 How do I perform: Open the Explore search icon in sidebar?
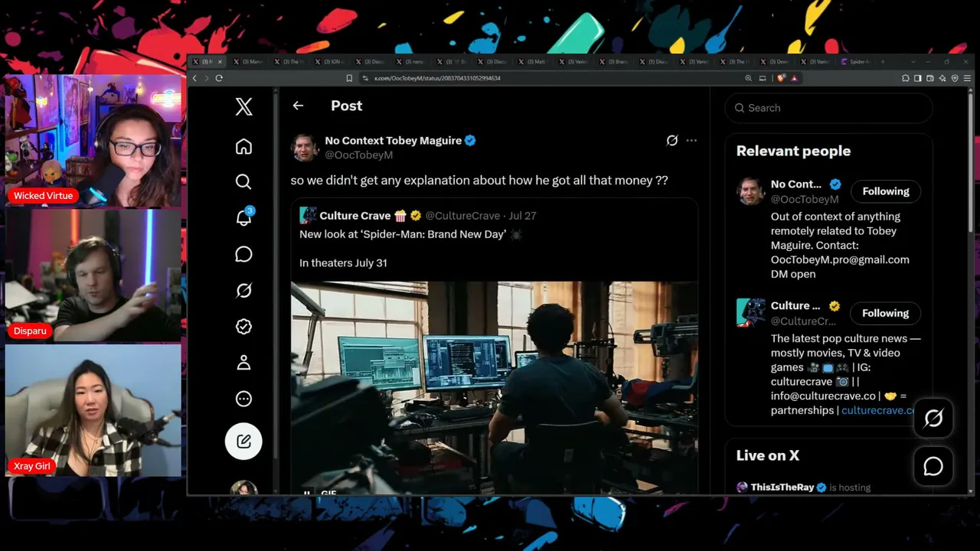[x=243, y=181]
